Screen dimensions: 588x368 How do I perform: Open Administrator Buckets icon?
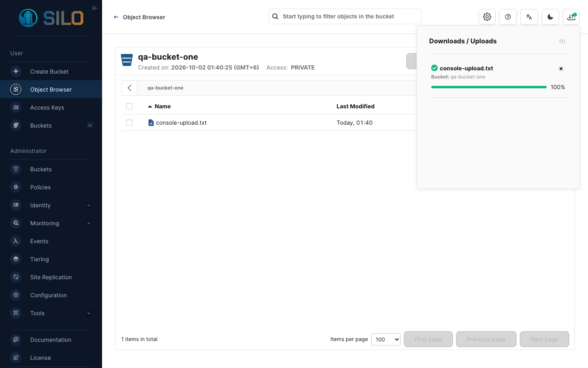click(x=16, y=169)
